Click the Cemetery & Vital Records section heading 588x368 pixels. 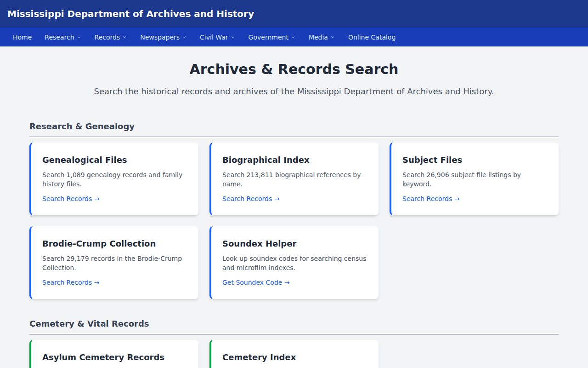pyautogui.click(x=89, y=324)
